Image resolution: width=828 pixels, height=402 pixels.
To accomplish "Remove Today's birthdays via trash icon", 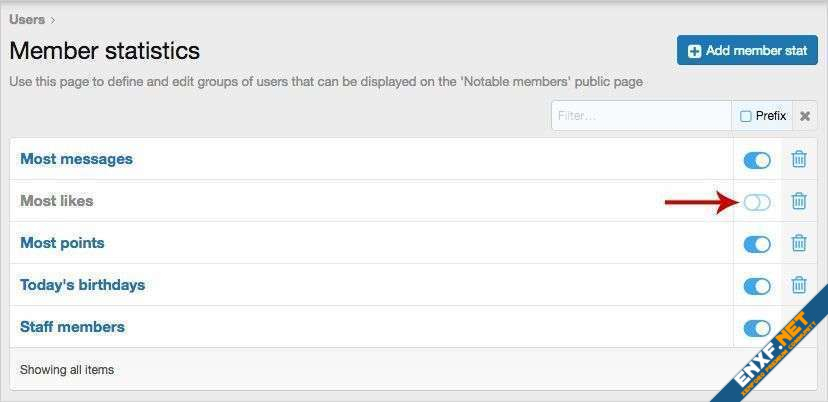I will click(x=799, y=285).
